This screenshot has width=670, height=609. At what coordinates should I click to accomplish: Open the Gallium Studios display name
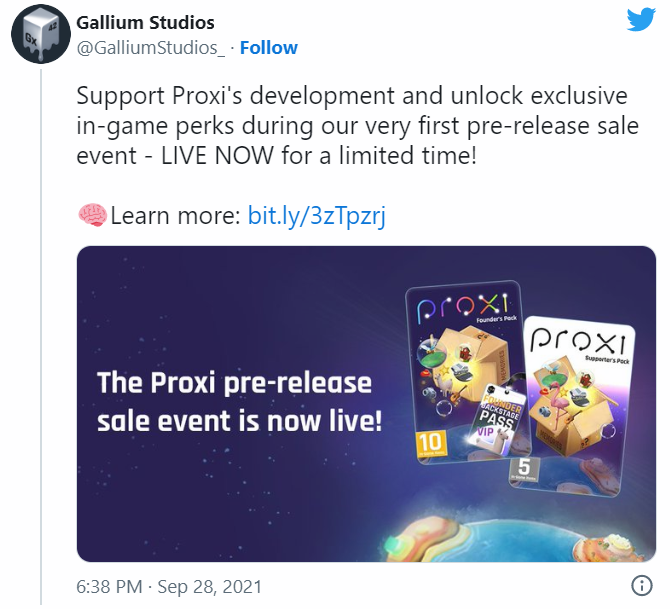coord(145,23)
